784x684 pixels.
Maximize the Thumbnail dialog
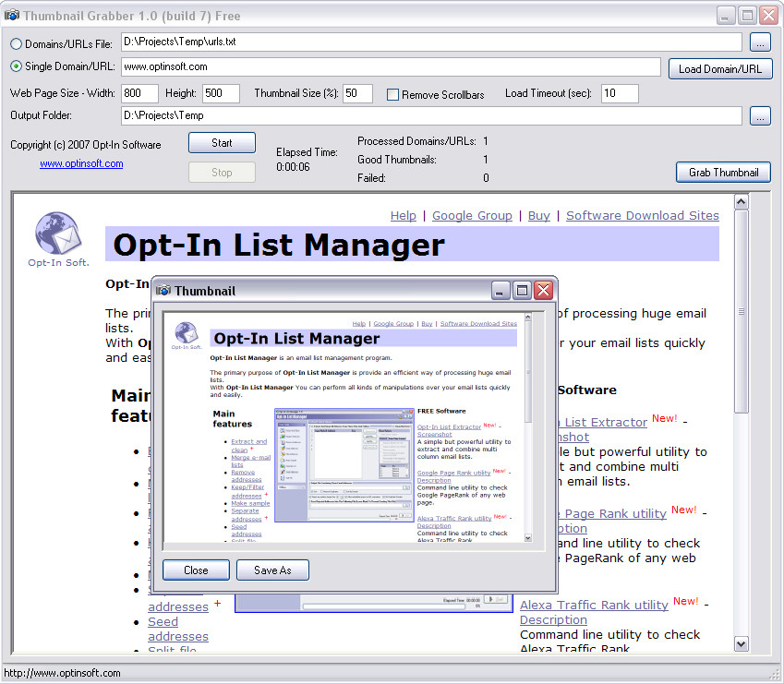pos(522,290)
